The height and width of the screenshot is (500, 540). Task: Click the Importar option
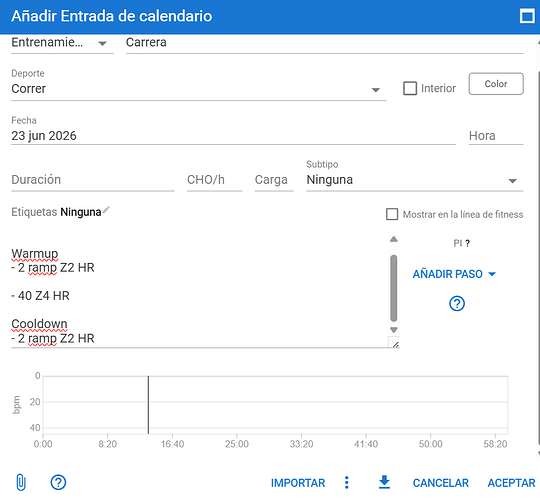click(x=298, y=483)
